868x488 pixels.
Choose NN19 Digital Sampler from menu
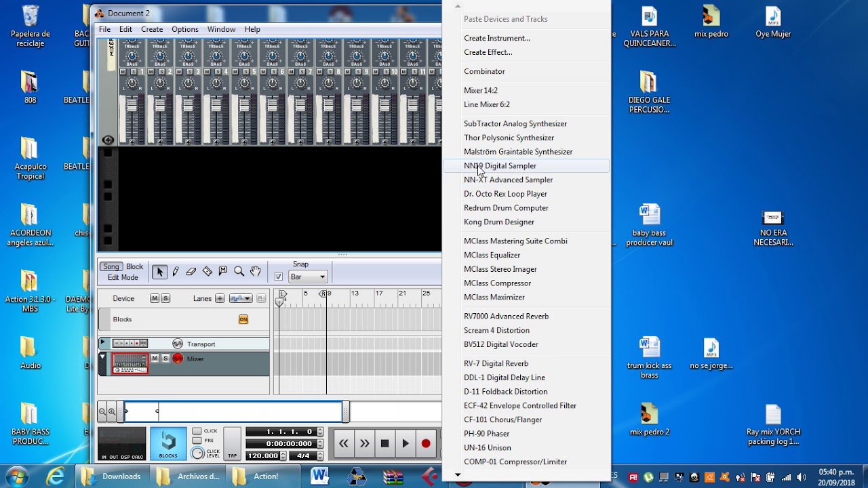click(526, 165)
